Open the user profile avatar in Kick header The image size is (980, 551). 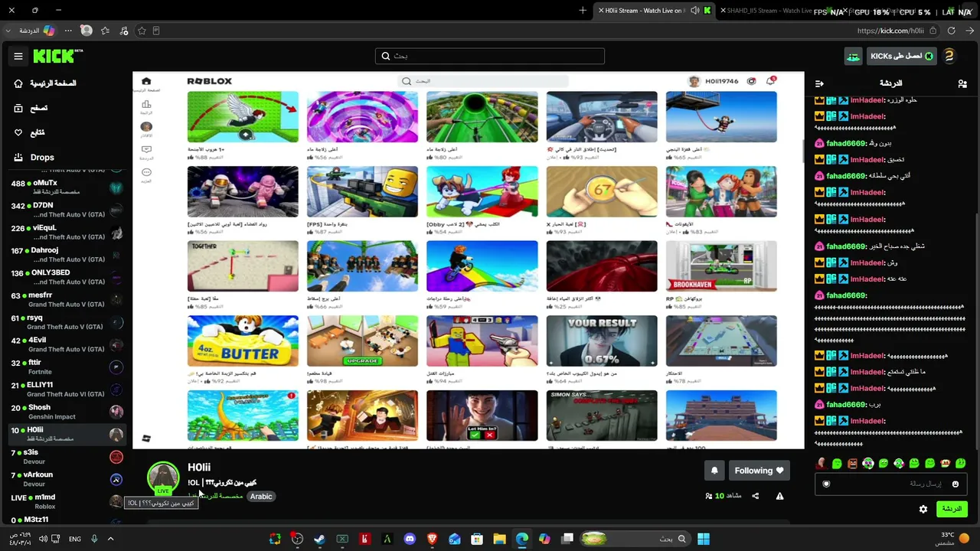[x=949, y=56]
